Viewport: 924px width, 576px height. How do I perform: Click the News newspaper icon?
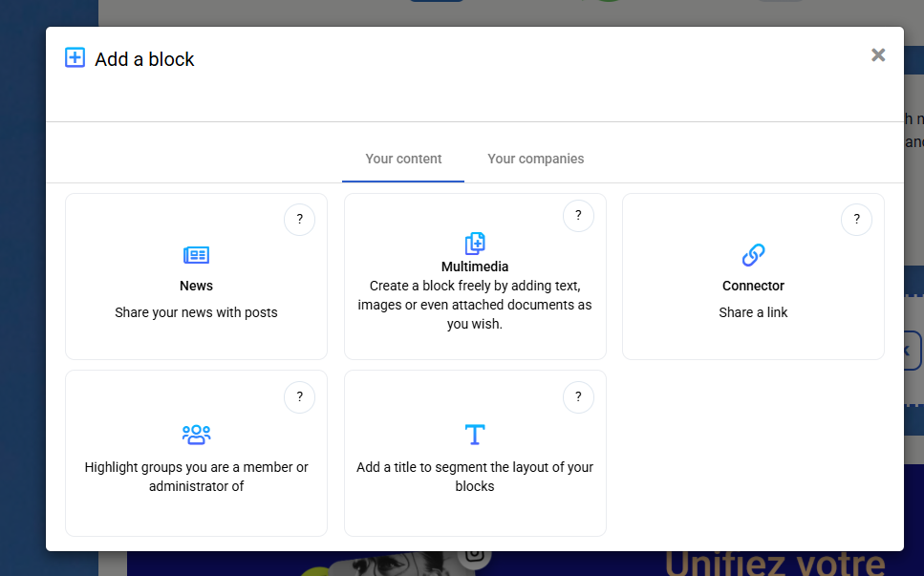(x=196, y=255)
